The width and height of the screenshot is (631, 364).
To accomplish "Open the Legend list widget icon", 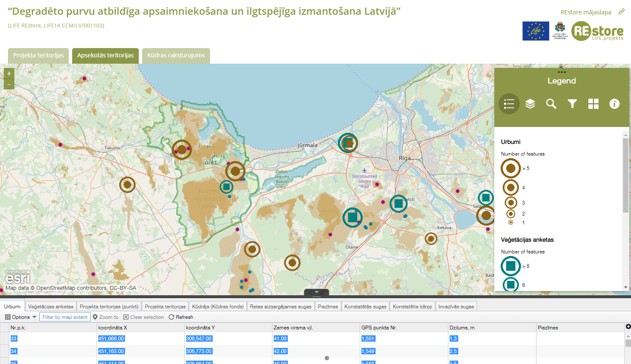I will [509, 104].
